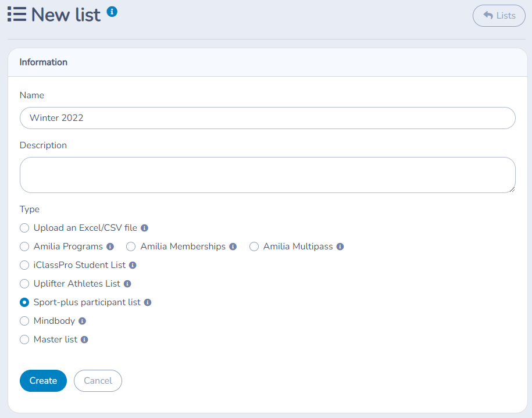Click info icon next to Amilia Multipass
Image resolution: width=532 pixels, height=418 pixels.
pos(340,246)
